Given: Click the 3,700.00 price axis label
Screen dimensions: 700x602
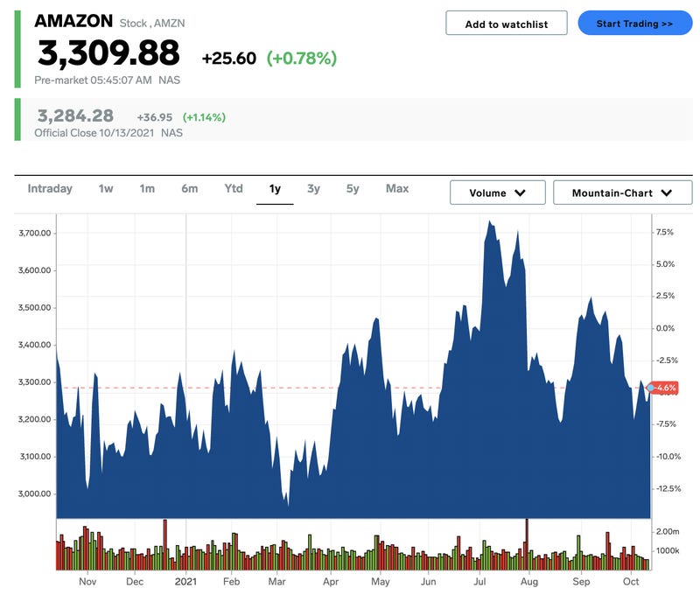Looking at the screenshot, I should pyautogui.click(x=34, y=233).
